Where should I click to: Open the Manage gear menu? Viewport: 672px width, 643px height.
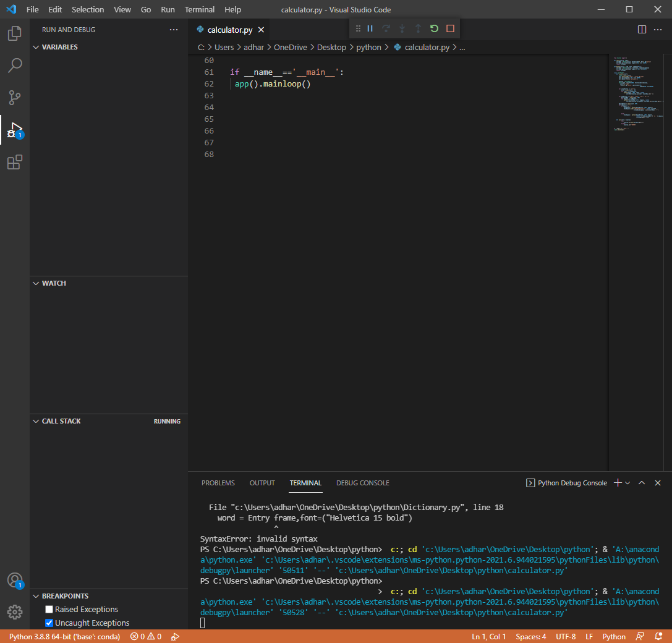(15, 612)
